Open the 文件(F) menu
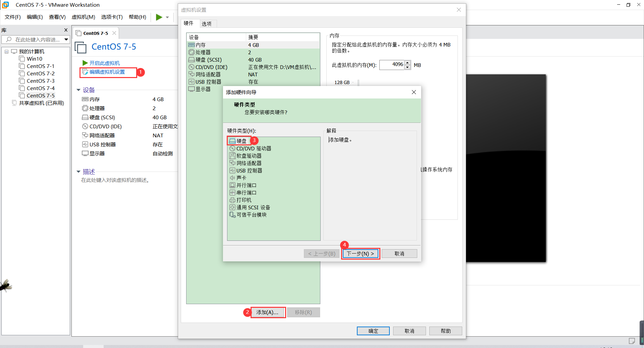This screenshot has height=348, width=644. (x=13, y=17)
